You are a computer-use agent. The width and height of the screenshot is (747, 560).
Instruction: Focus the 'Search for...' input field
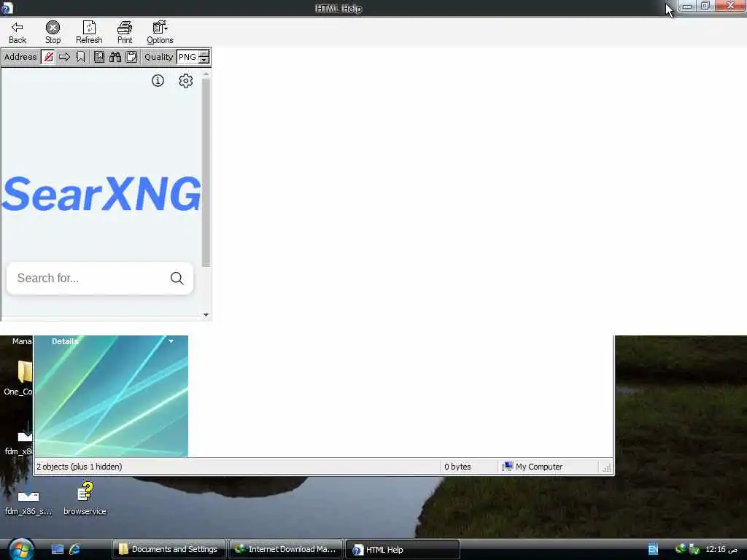[88, 278]
